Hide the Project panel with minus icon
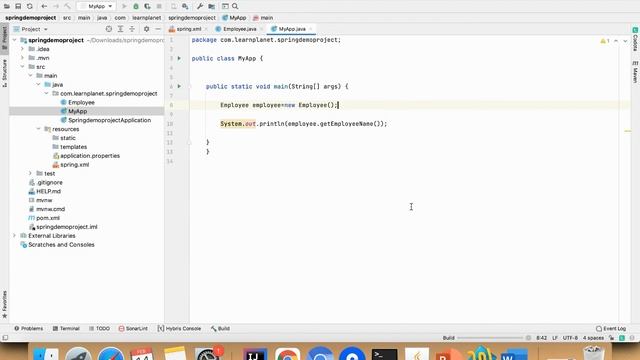Image resolution: width=640 pixels, height=360 pixels. tap(158, 29)
